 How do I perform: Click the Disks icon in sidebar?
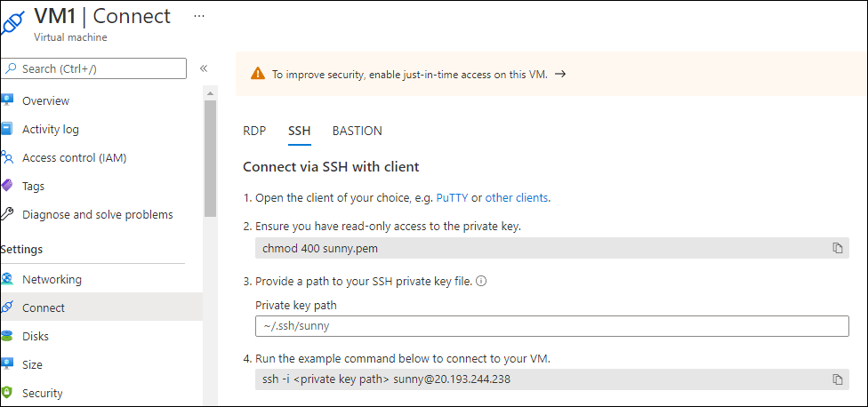coord(6,336)
